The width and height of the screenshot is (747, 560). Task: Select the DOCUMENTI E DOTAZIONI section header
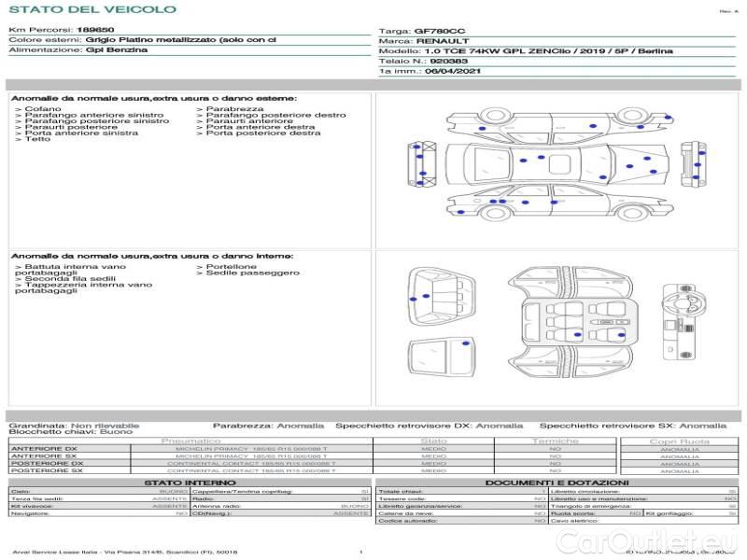(557, 483)
